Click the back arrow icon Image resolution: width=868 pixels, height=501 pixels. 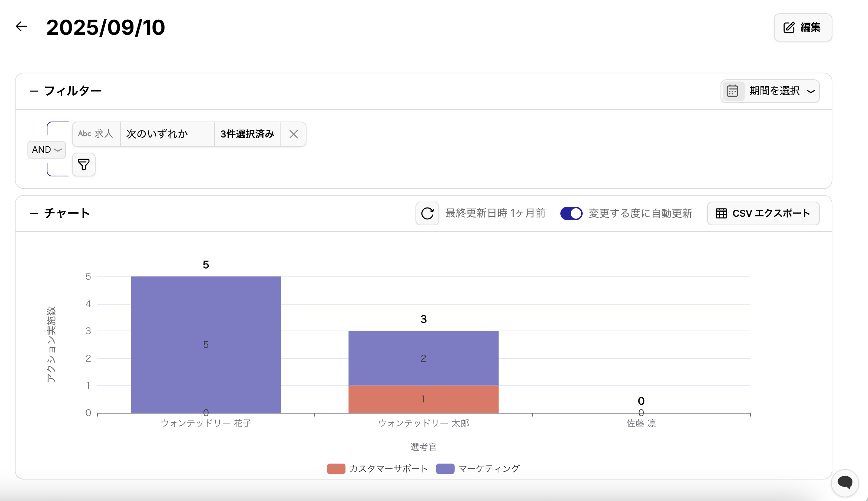[x=21, y=27]
